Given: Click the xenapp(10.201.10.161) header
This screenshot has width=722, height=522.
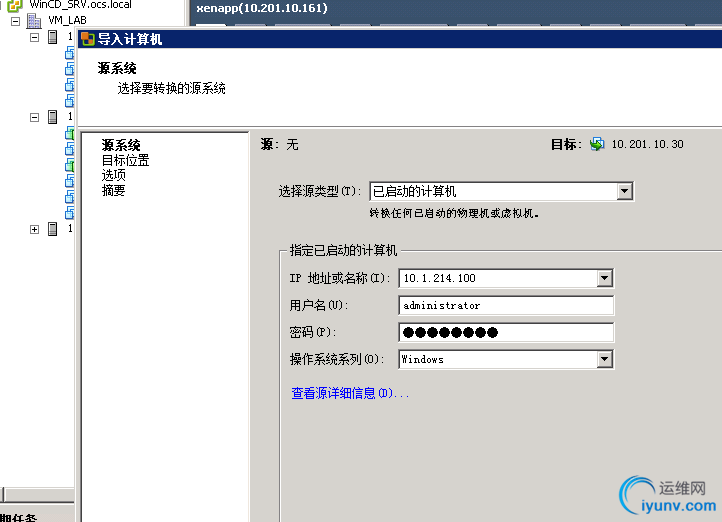Looking at the screenshot, I should click(262, 8).
